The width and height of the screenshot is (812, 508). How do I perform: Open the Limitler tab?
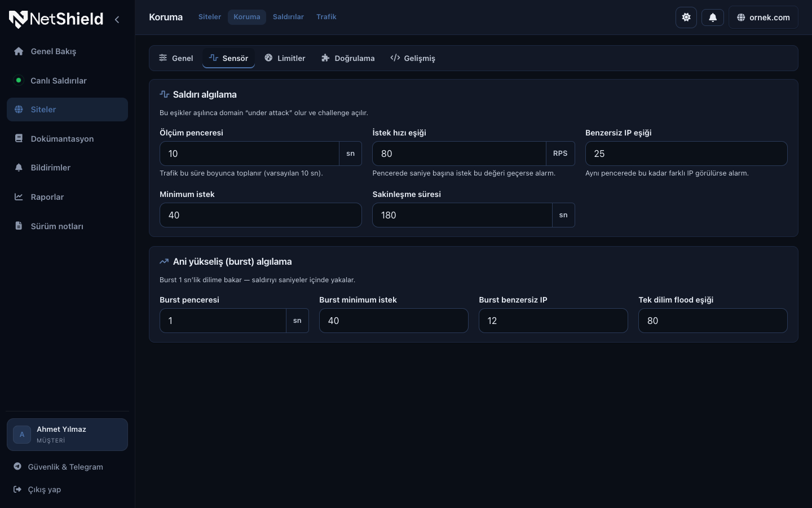pos(285,58)
